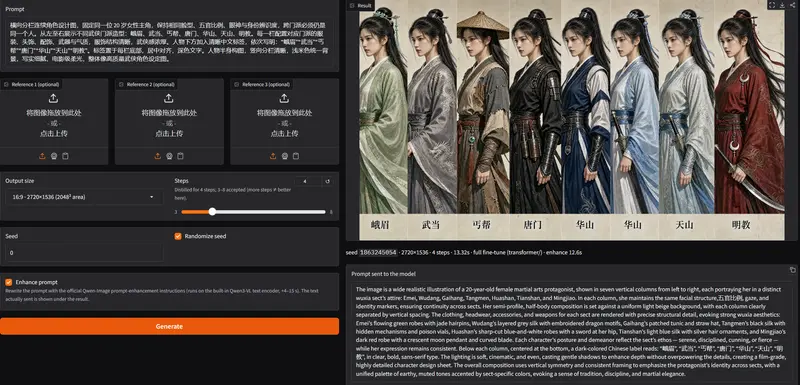Select clipboard paste source under Reference 3

296,156
